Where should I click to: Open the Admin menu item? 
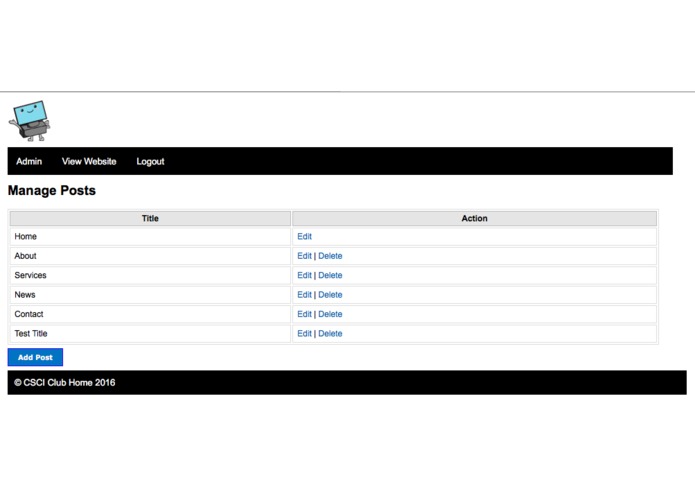[29, 161]
